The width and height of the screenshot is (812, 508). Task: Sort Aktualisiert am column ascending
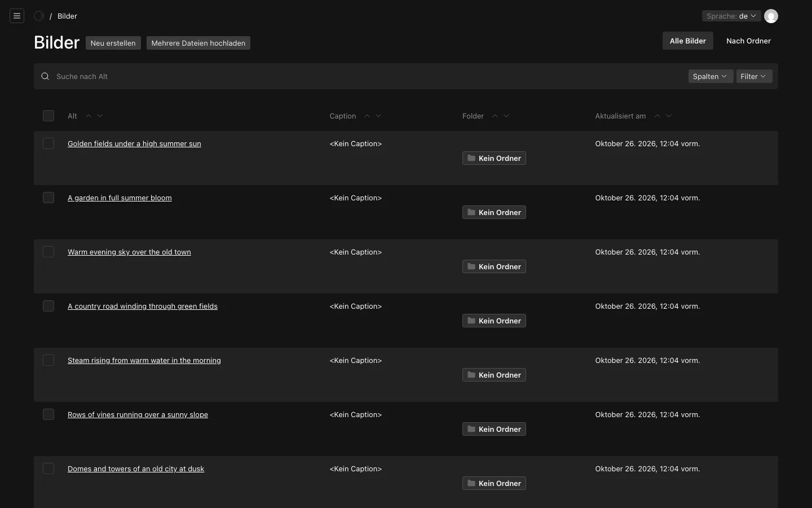coord(657,116)
